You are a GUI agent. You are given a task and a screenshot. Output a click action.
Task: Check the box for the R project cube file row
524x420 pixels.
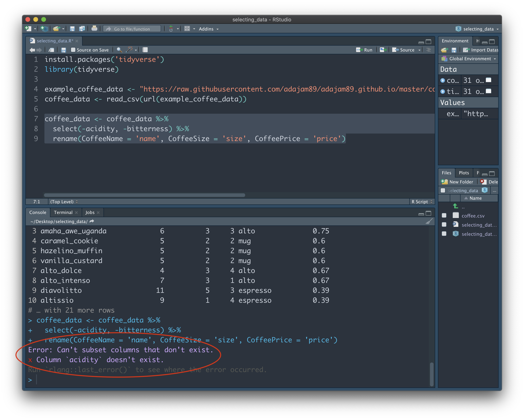[444, 234]
